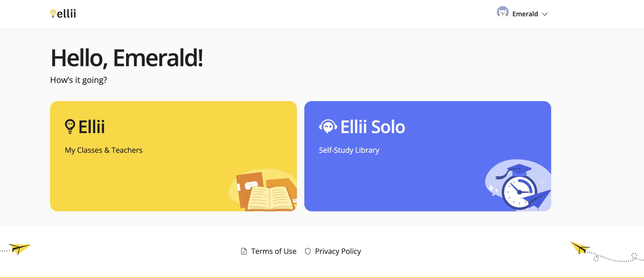The width and height of the screenshot is (644, 278).
Task: Open Terms of Use
Action: point(274,251)
